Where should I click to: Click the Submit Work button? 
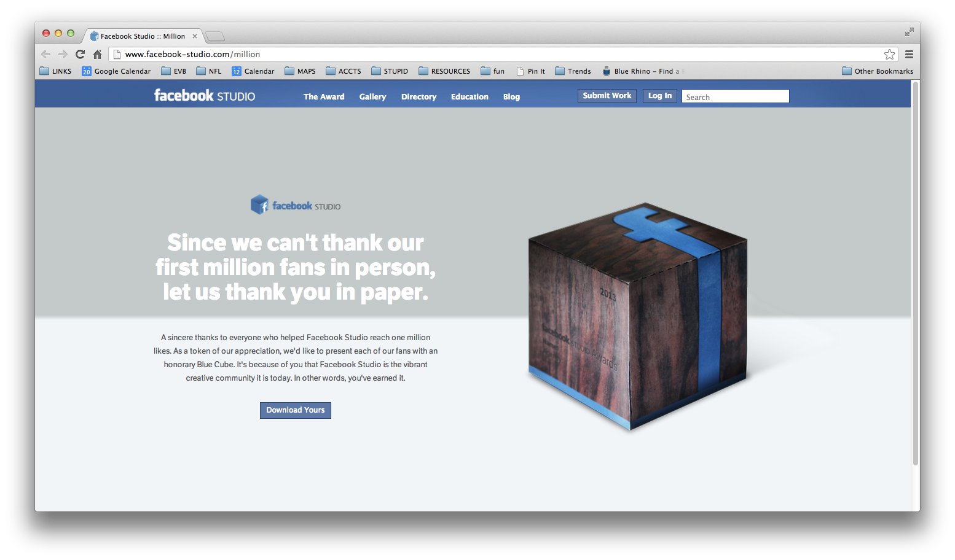coord(607,96)
